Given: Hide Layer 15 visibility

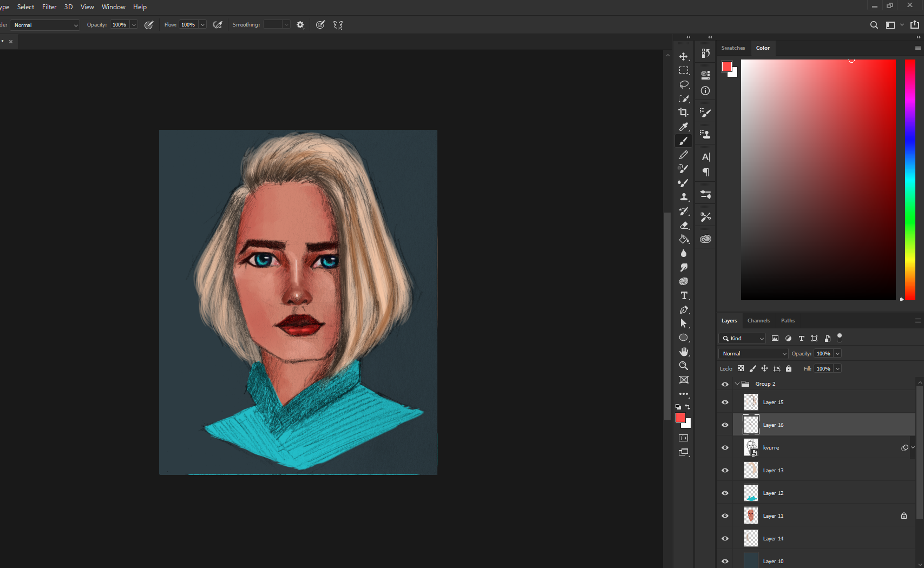Looking at the screenshot, I should click(x=725, y=402).
